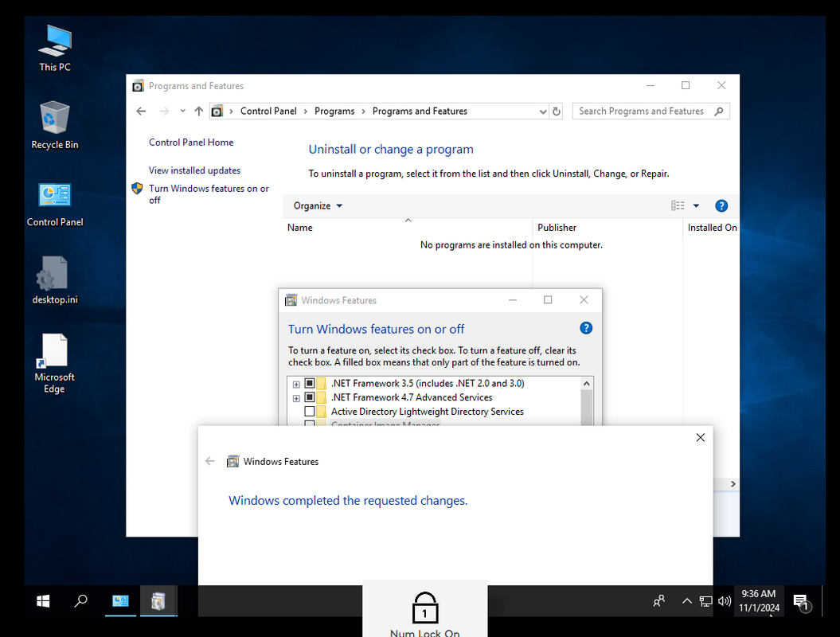840x637 pixels.
Task: Open the Organize dropdown menu
Action: [318, 205]
